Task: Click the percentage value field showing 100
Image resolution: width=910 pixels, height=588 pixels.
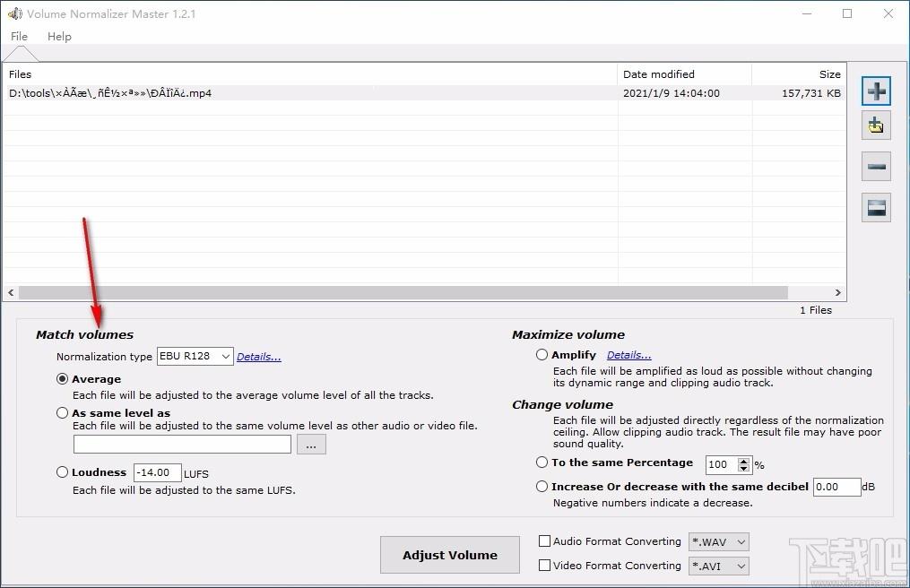Action: click(722, 464)
